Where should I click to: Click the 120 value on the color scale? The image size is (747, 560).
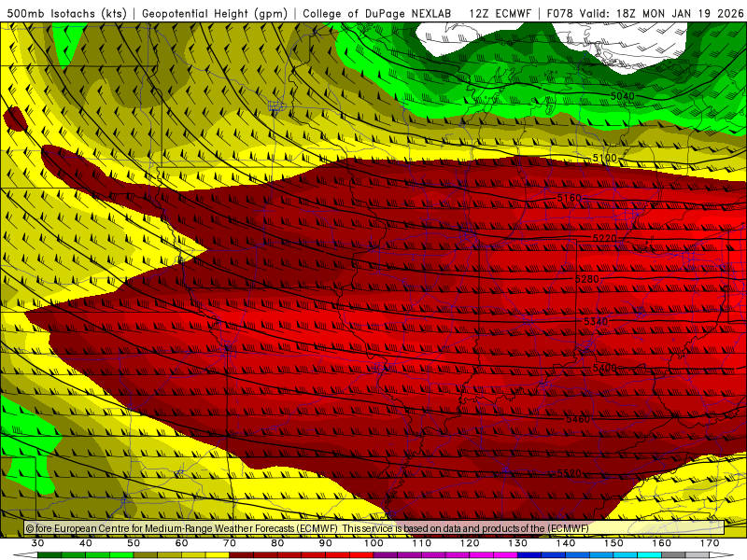tap(470, 543)
